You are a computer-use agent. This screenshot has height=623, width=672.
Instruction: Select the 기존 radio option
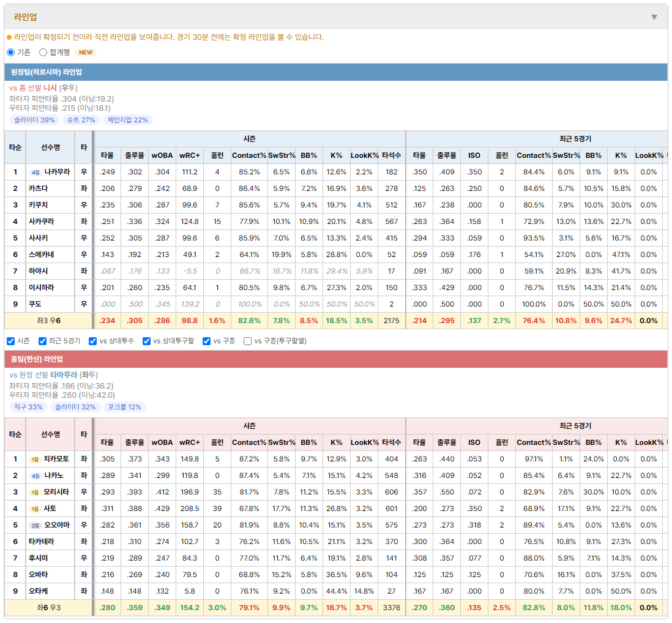[11, 52]
